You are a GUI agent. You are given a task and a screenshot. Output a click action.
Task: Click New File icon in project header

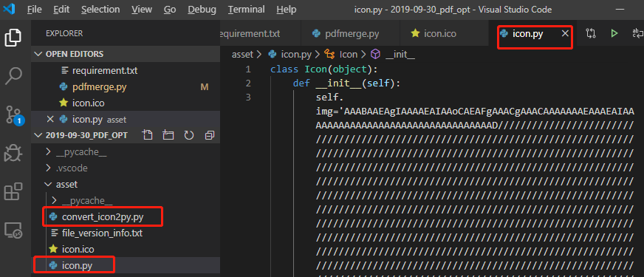click(x=147, y=134)
